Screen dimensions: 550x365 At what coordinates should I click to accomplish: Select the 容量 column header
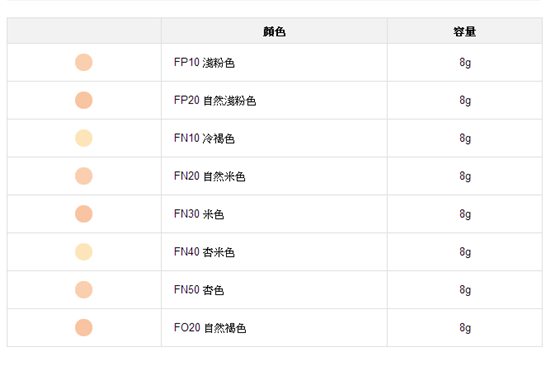click(465, 32)
